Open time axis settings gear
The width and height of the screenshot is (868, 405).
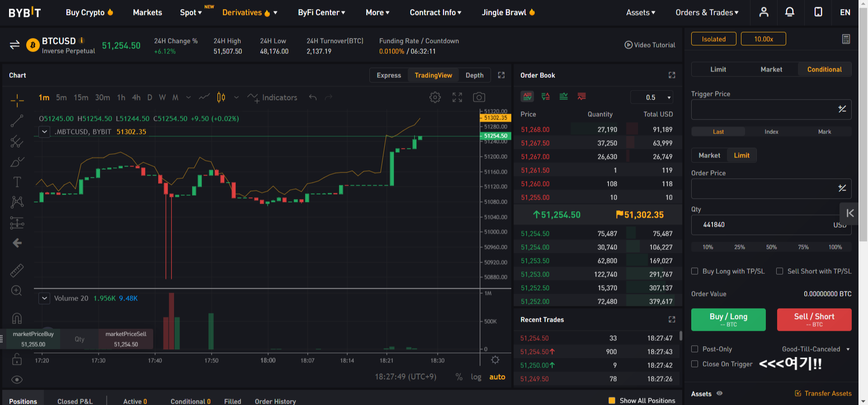coord(495,360)
